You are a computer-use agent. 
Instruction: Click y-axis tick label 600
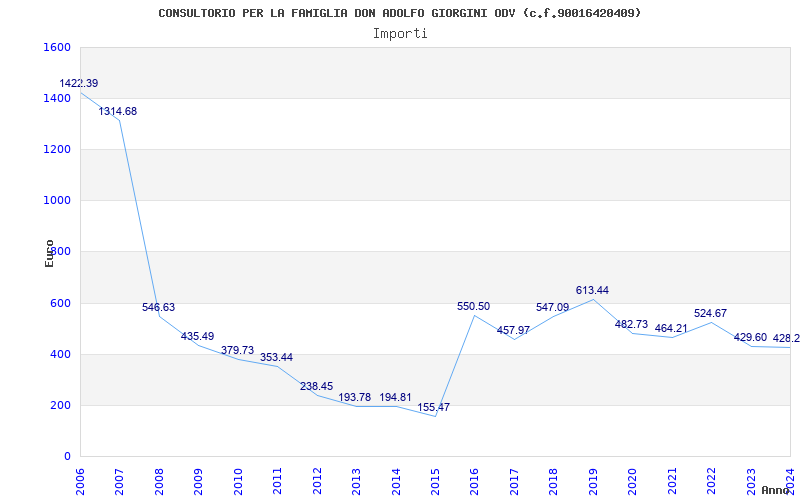click(x=61, y=303)
